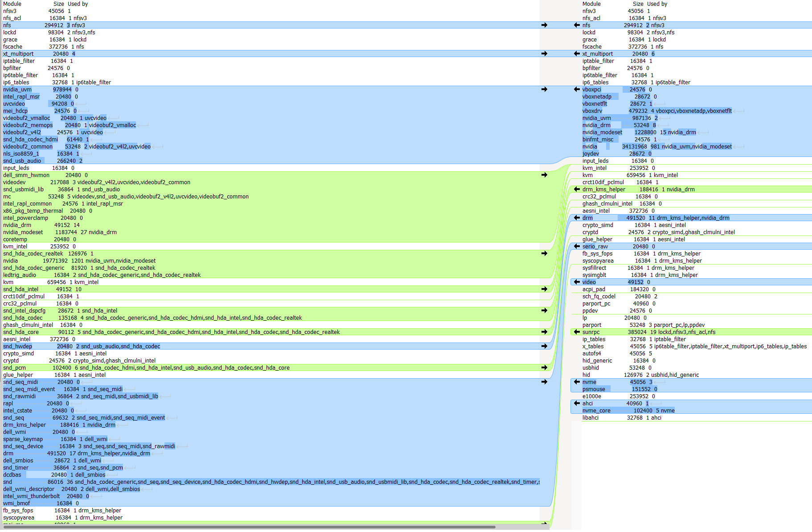Screen dimensions: 812x532
Task: Click the merge arrow beside snd_pcm
Action: point(544,367)
